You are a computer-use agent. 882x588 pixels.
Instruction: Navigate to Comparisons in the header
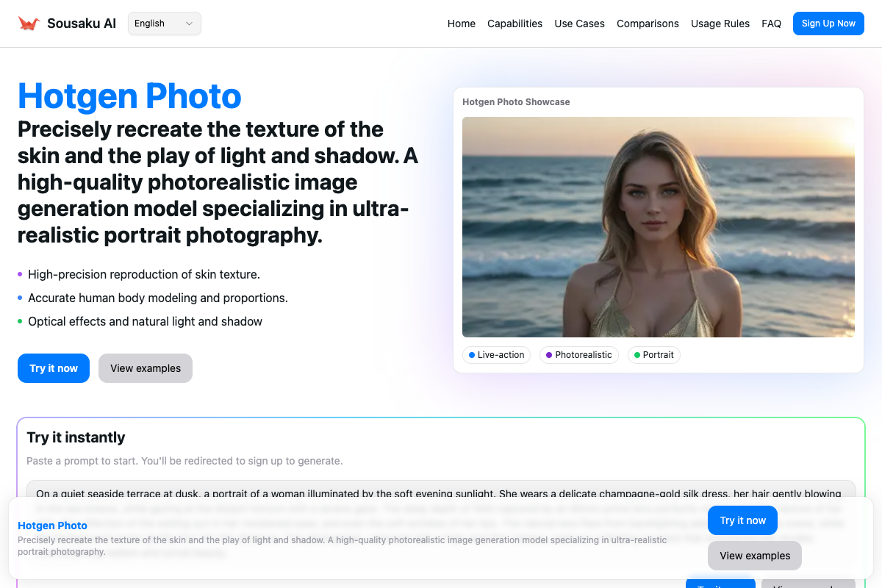(x=648, y=24)
